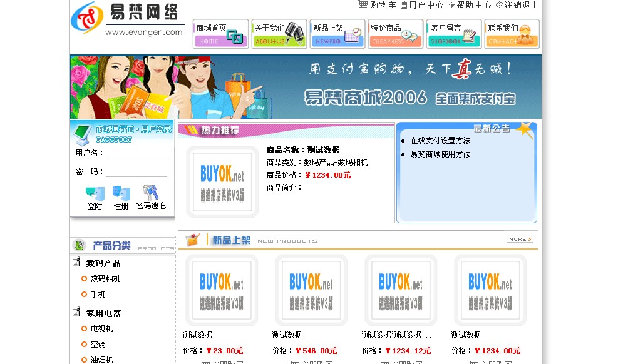Open the 联系我们 CONTACT nav tab
The width and height of the screenshot is (623, 364).
click(x=512, y=34)
